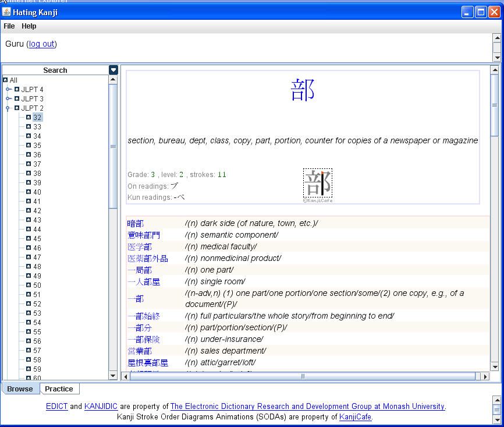
Task: Click the icon beside the All root node
Action: (x=5, y=80)
